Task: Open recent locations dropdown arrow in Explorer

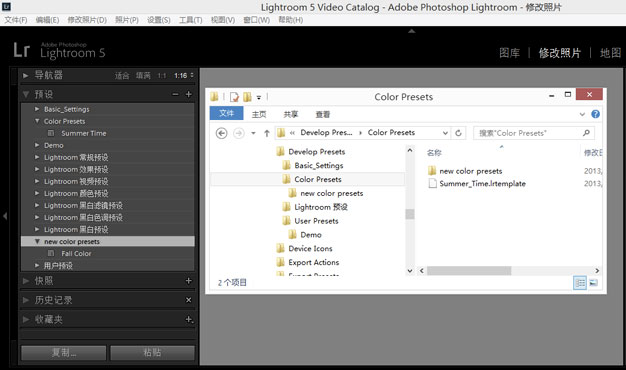Action: 253,133
